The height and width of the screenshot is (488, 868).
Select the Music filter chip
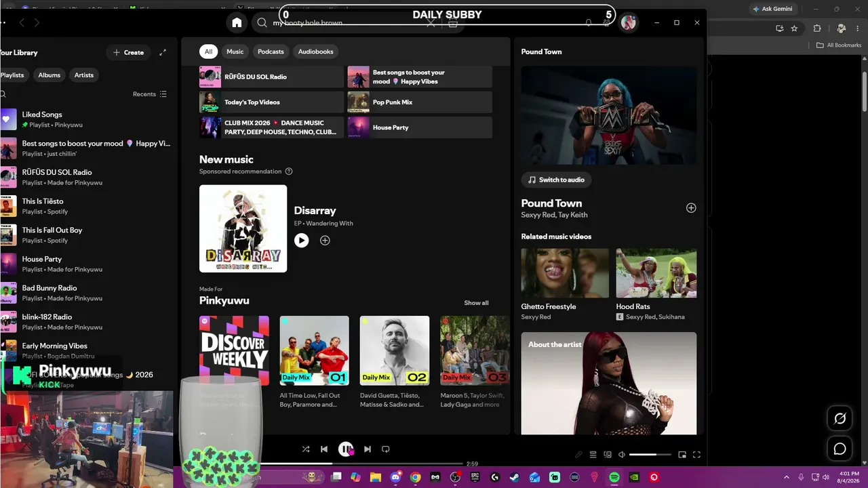coord(235,52)
